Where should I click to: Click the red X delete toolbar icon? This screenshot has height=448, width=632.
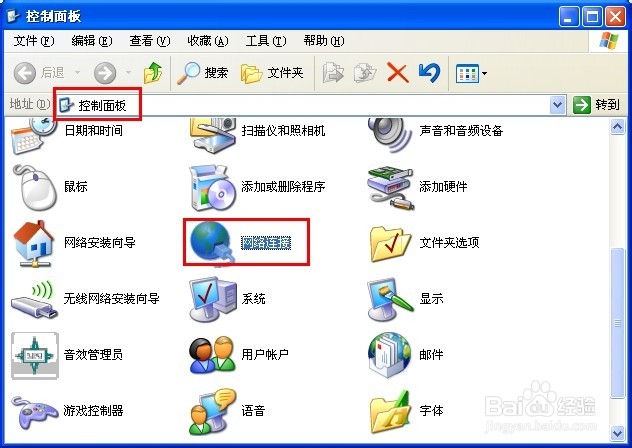(x=397, y=73)
